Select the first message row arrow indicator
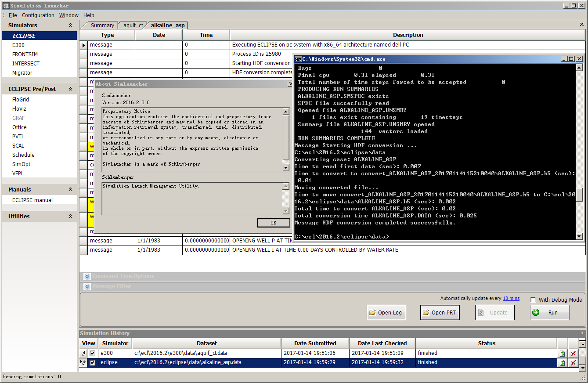588x383 pixels. click(x=84, y=45)
